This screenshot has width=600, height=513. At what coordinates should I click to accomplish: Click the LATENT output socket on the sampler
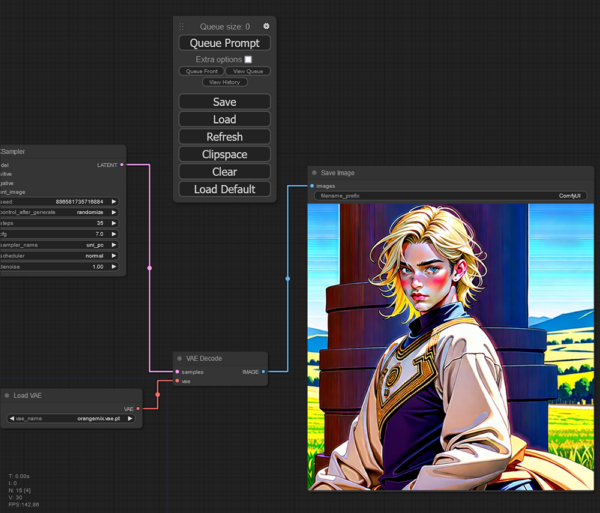(122, 165)
